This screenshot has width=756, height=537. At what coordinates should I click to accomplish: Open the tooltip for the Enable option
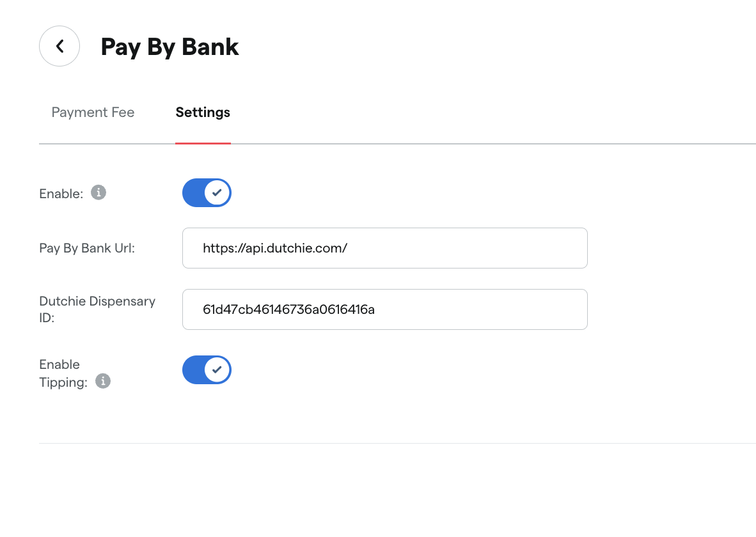[98, 193]
